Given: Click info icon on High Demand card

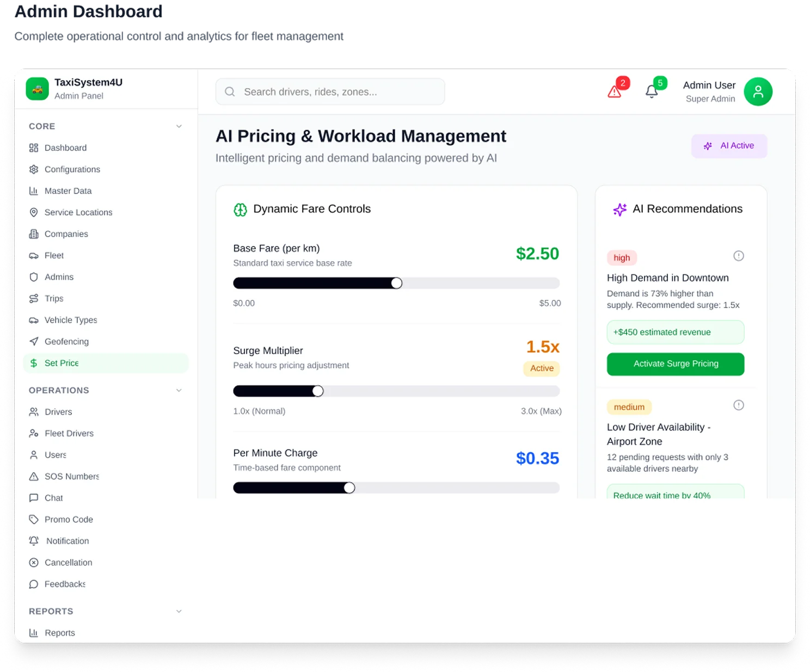Looking at the screenshot, I should (738, 256).
